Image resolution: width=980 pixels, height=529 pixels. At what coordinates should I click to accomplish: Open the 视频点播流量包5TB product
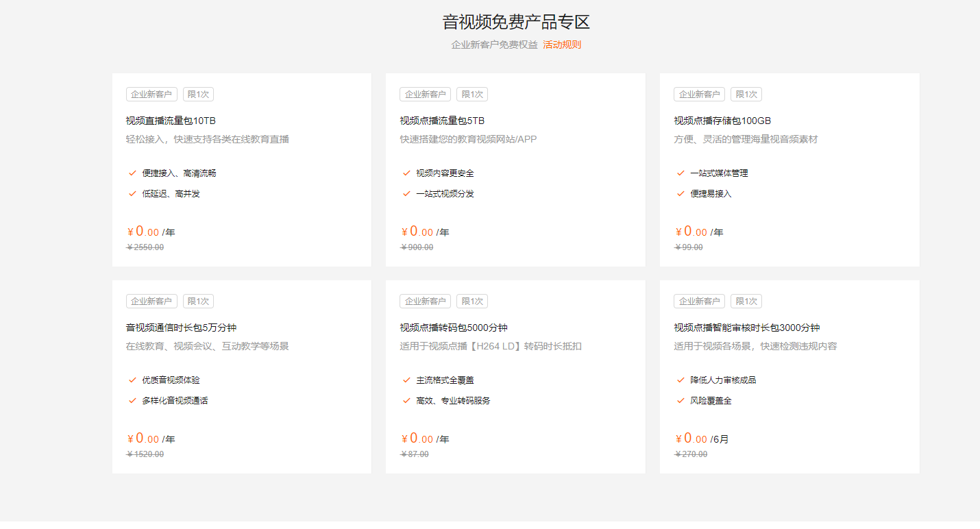(x=442, y=121)
